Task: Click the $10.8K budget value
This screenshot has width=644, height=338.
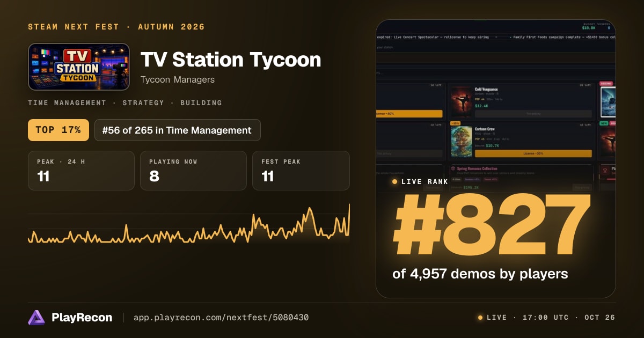Action: tap(589, 27)
